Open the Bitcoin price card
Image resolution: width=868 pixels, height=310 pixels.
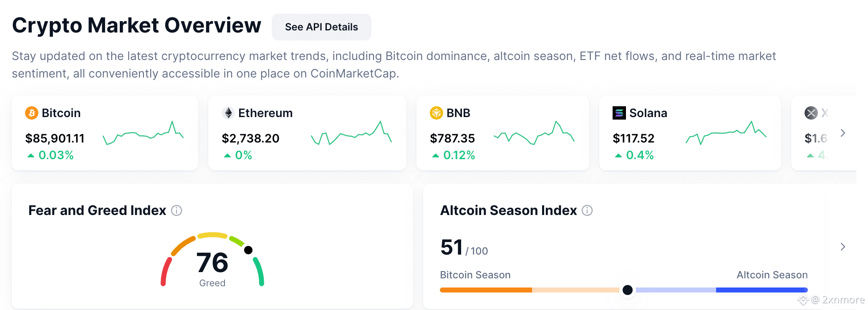point(105,133)
